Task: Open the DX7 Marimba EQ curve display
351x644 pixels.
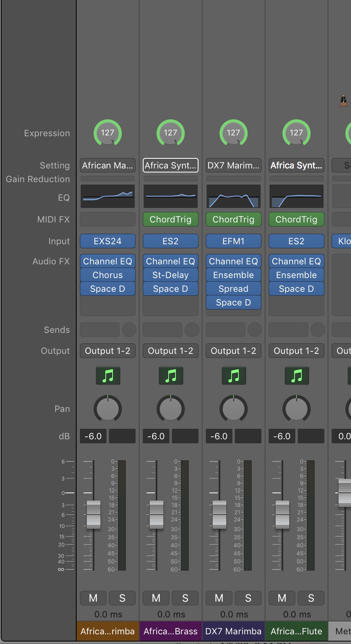Action: (234, 196)
